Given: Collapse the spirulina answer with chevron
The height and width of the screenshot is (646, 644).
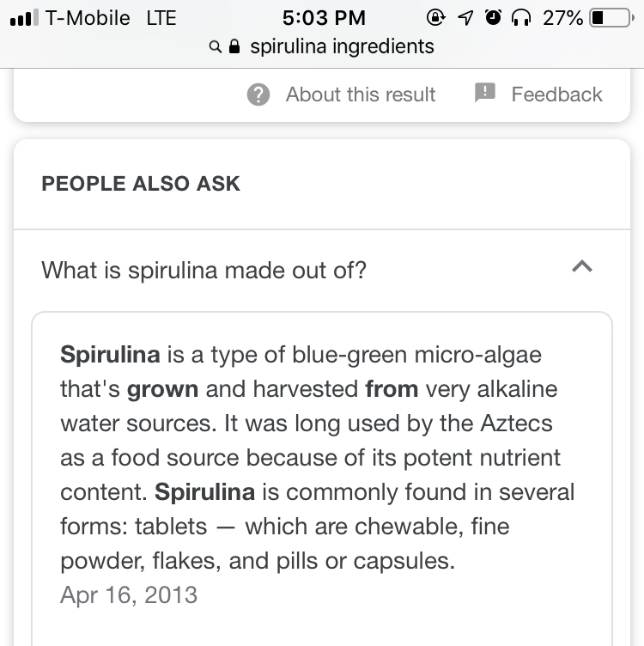Looking at the screenshot, I should click(x=581, y=267).
